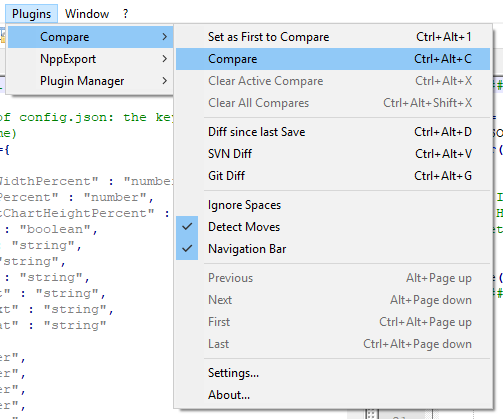Click the Clear Active Compare entry

point(333,81)
